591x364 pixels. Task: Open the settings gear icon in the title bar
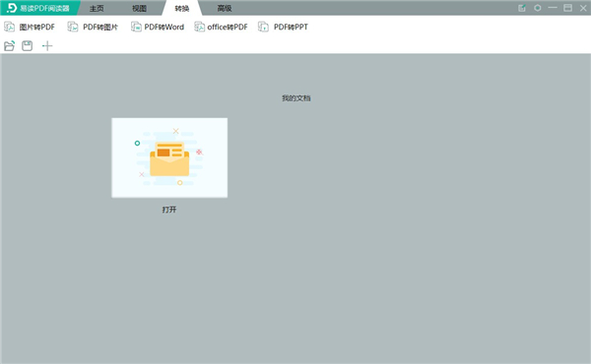click(538, 8)
